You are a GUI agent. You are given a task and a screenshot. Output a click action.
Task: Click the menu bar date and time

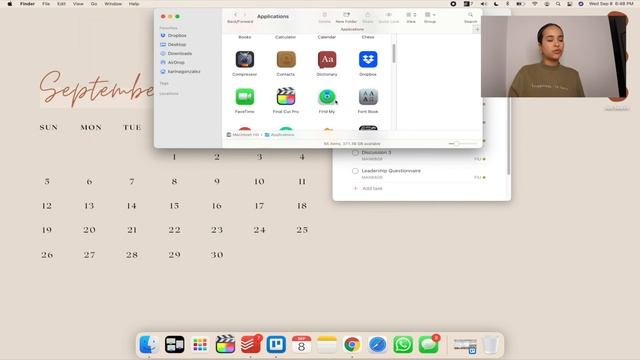[611, 4]
